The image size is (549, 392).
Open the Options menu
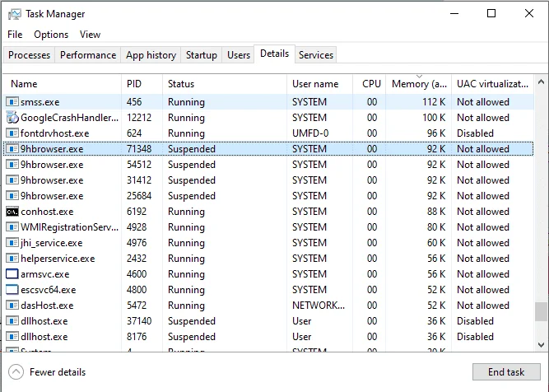(x=51, y=35)
